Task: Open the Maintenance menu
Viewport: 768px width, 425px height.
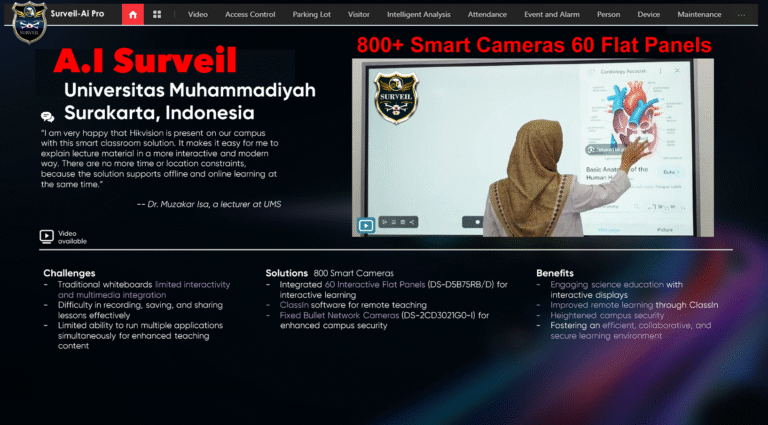Action: click(699, 15)
